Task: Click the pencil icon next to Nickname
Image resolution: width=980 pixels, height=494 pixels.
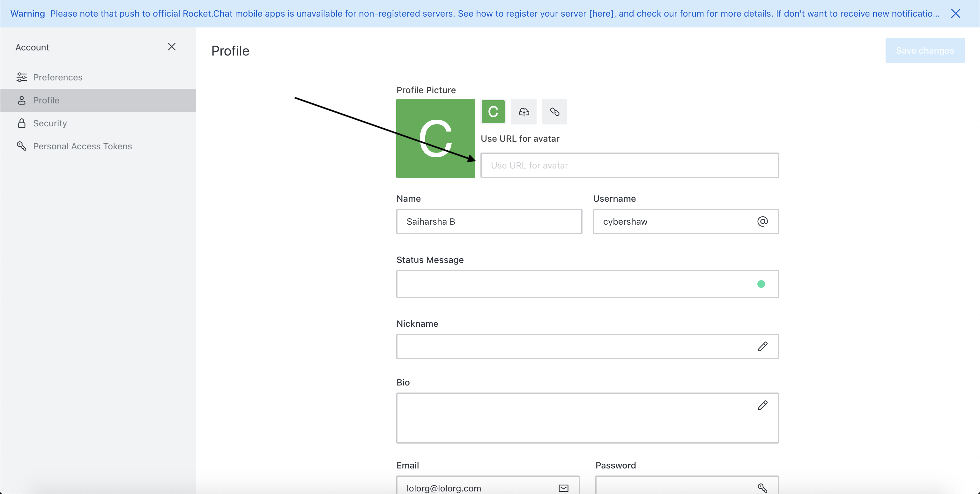Action: pyautogui.click(x=763, y=346)
